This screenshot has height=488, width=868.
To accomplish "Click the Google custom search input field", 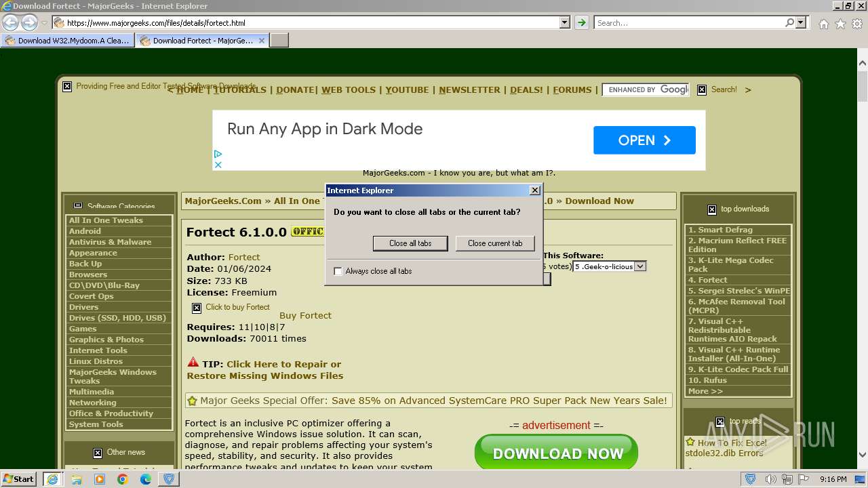I will tap(646, 89).
